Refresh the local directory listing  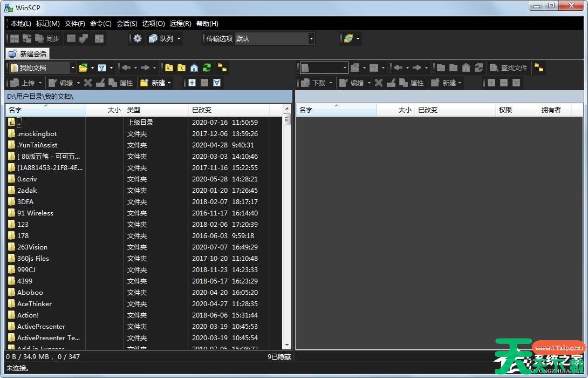click(207, 67)
